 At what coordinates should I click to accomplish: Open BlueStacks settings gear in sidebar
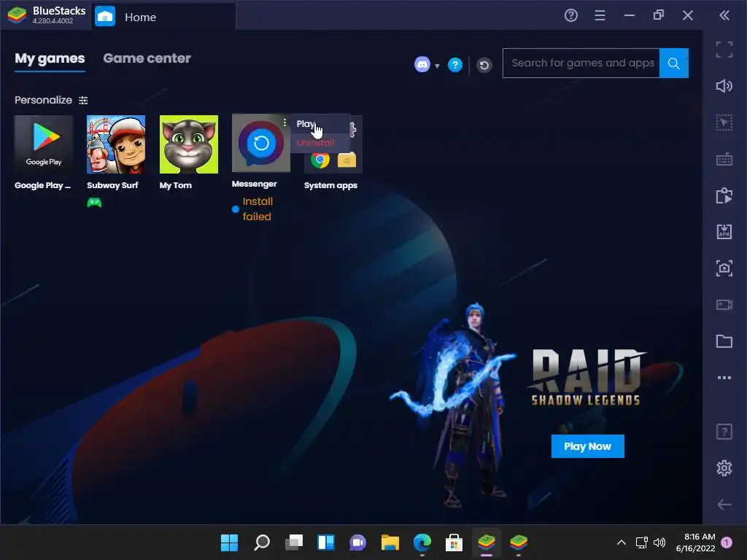click(x=724, y=468)
